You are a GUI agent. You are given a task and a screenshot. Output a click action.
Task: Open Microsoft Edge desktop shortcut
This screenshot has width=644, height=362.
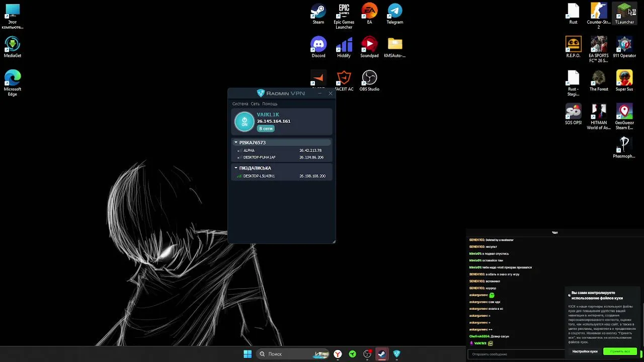(13, 83)
